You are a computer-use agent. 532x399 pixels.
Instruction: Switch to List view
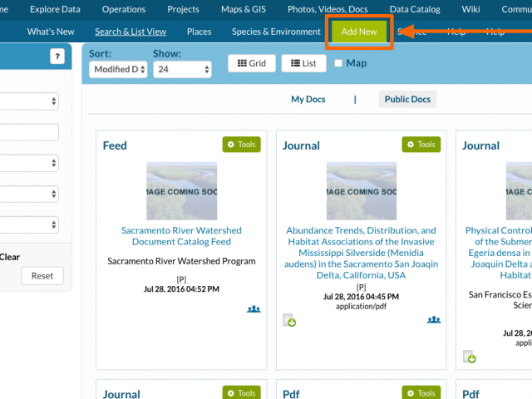[303, 63]
